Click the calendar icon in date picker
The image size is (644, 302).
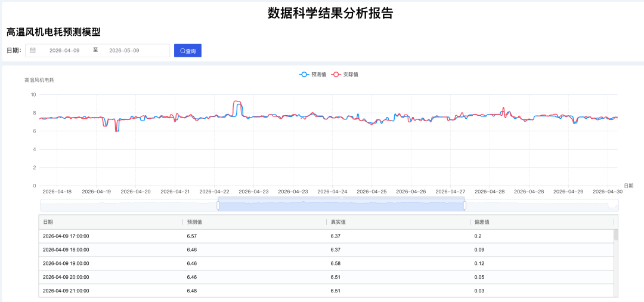(33, 50)
